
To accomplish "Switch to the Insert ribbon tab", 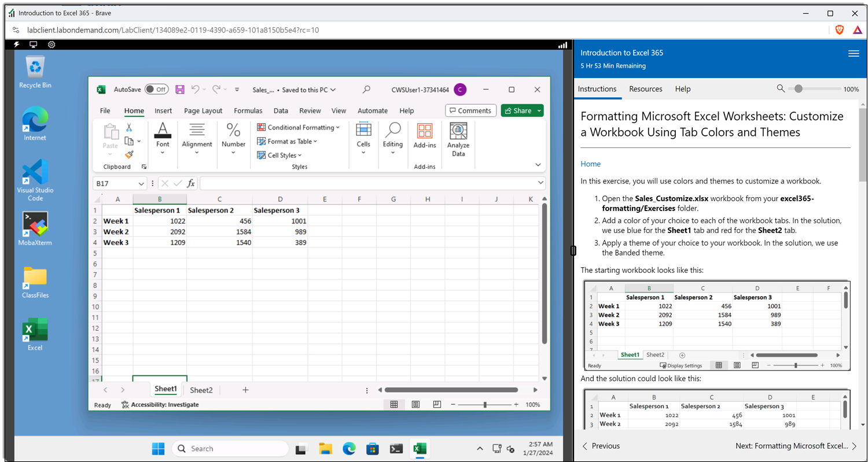I will point(163,110).
